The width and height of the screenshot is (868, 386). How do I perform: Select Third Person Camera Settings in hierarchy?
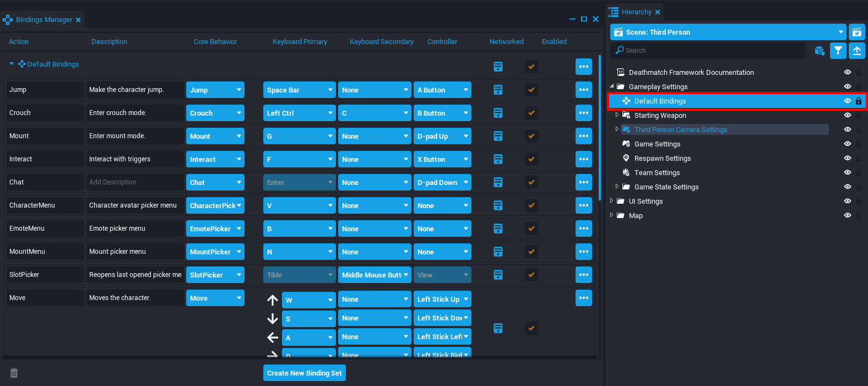point(680,130)
